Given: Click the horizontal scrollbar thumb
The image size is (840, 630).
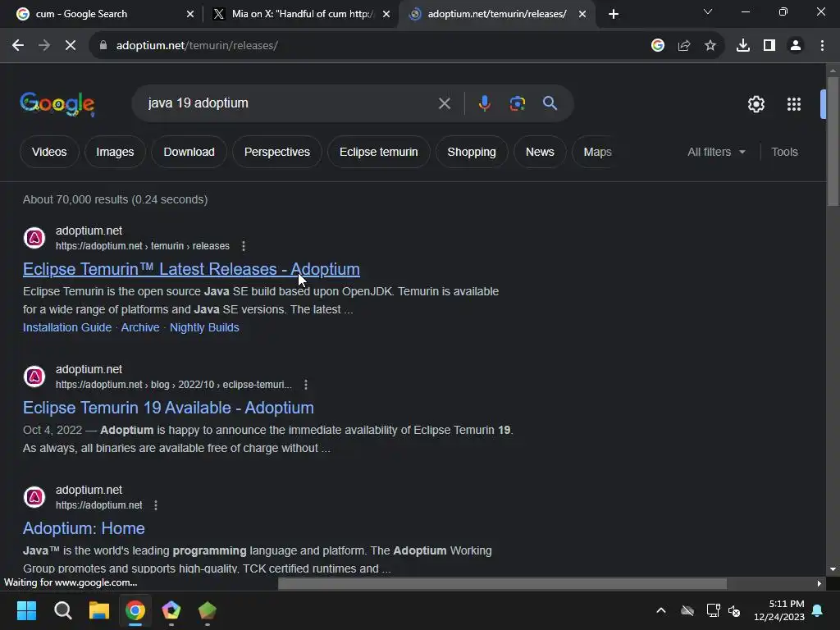Looking at the screenshot, I should (x=503, y=583).
